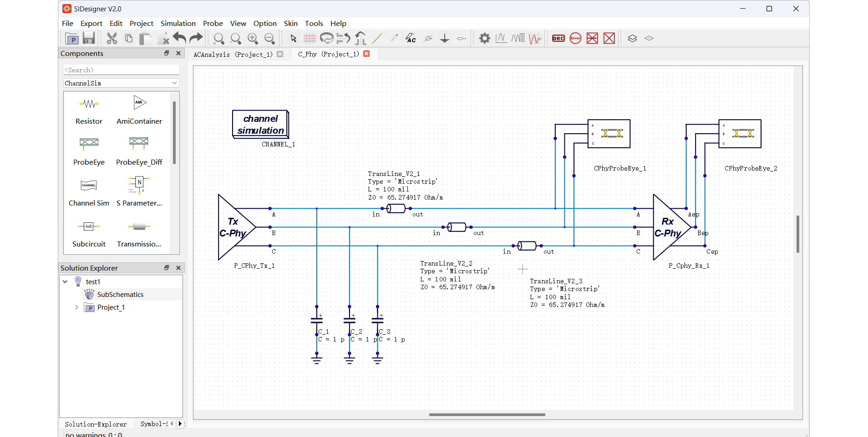Switch to Solution-Explorer bottom tab
This screenshot has width=868, height=437.
click(96, 424)
